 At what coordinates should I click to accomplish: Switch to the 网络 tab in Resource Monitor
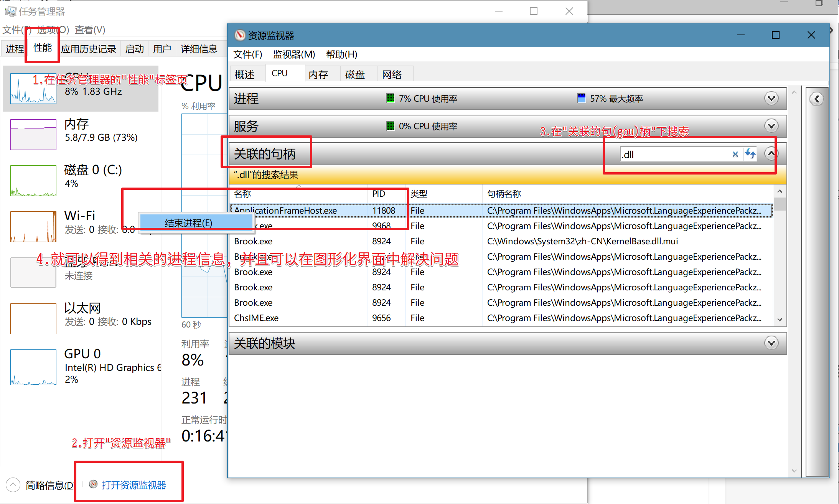click(392, 74)
